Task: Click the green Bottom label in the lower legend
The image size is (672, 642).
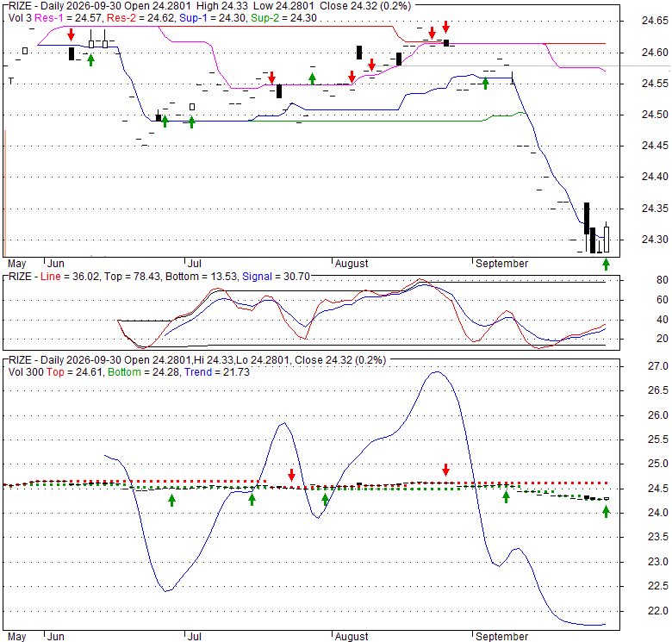Action: coord(124,372)
